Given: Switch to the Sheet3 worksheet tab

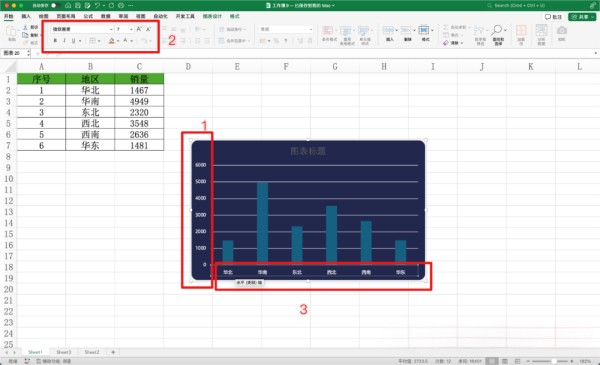Looking at the screenshot, I should (64, 352).
